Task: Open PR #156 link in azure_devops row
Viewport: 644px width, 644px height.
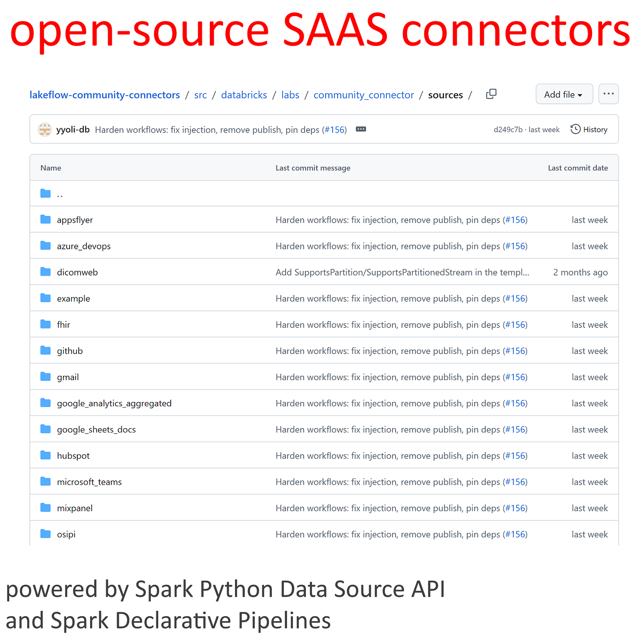Action: pyautogui.click(x=515, y=246)
